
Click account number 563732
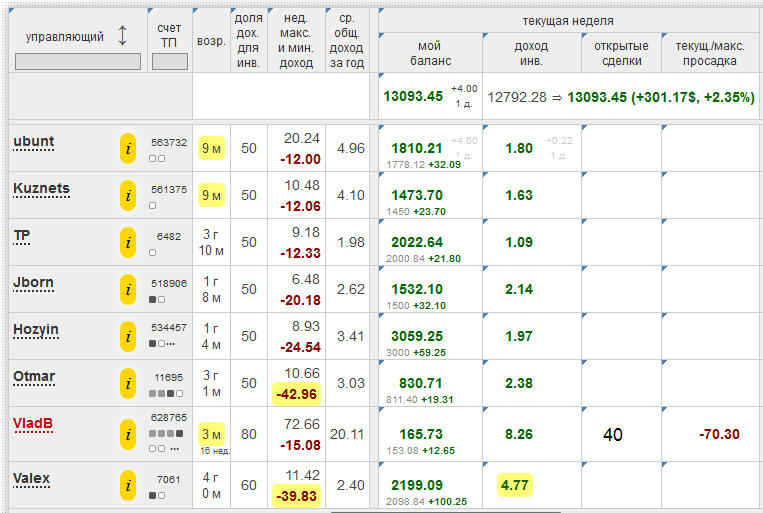[169, 143]
